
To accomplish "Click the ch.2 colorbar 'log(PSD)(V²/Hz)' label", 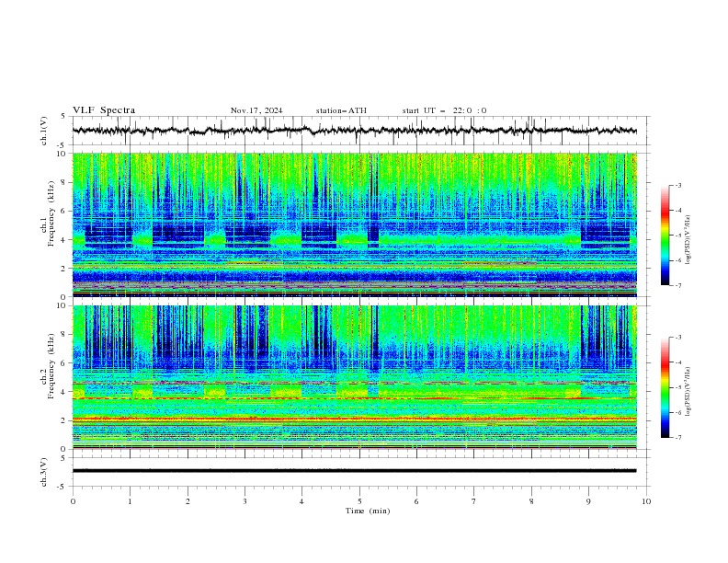I will coord(688,392).
